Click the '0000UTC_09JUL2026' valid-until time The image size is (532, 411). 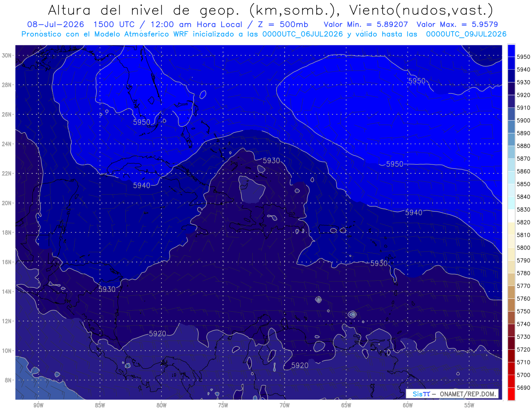pos(466,34)
